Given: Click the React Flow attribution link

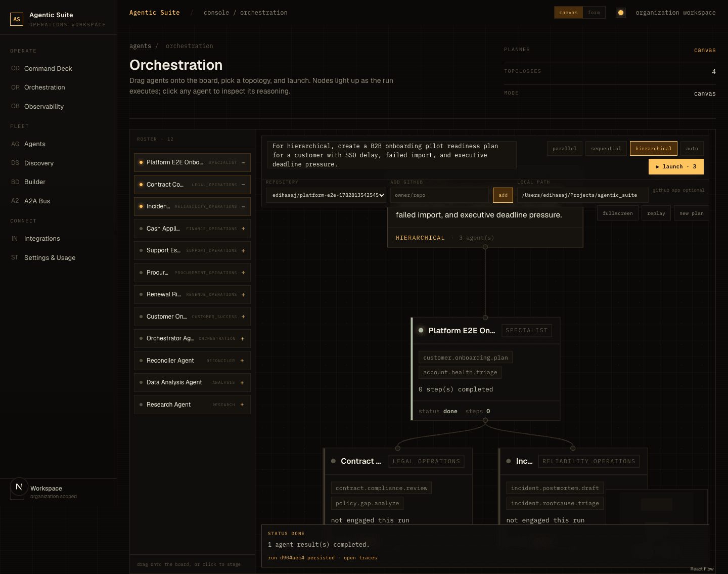Looking at the screenshot, I should point(702,569).
